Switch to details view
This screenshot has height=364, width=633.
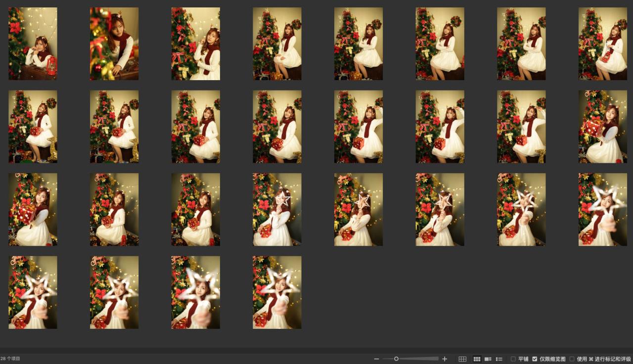tap(488, 359)
